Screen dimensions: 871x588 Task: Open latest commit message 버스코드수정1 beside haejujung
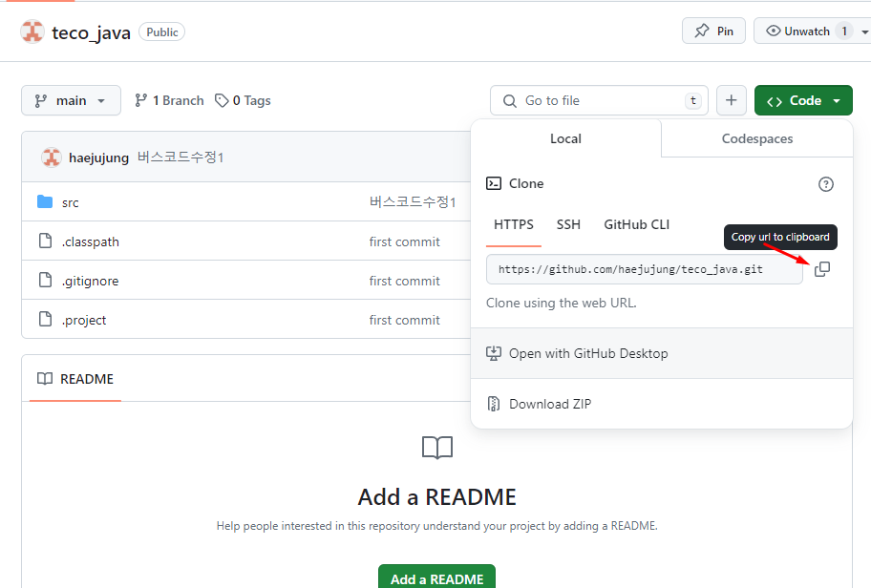pyautogui.click(x=181, y=157)
